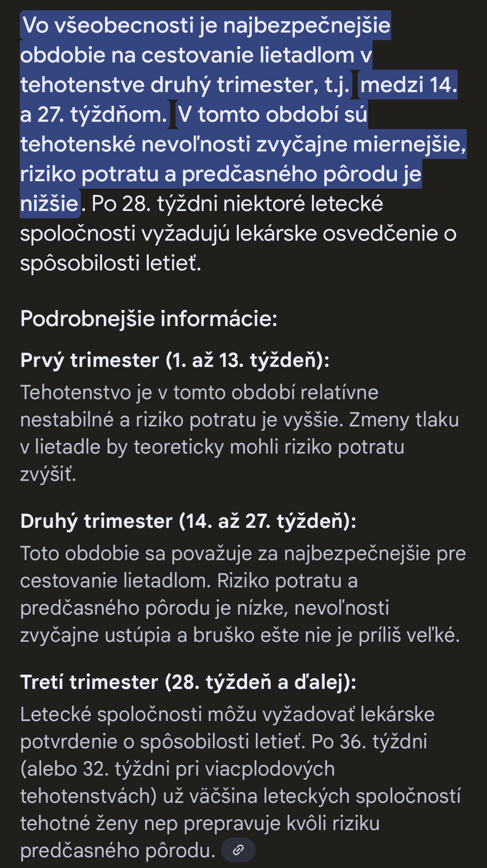The height and width of the screenshot is (868, 487).
Task: Click the highlighted text "a 27. týždňom."
Action: point(93,115)
